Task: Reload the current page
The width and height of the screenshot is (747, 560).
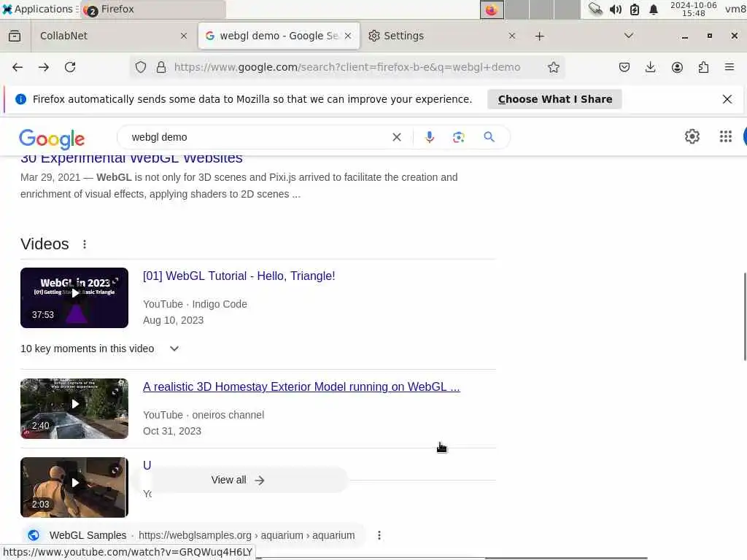Action: pos(70,67)
